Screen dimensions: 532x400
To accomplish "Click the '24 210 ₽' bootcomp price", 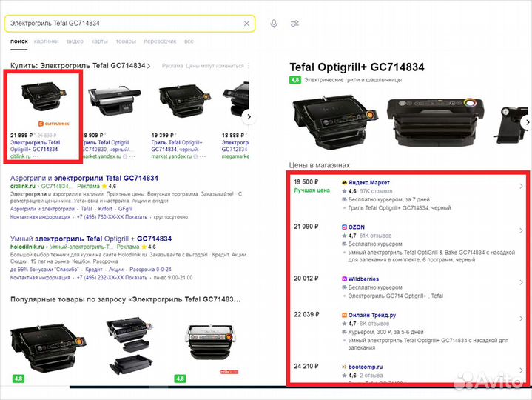I will coord(306,366).
